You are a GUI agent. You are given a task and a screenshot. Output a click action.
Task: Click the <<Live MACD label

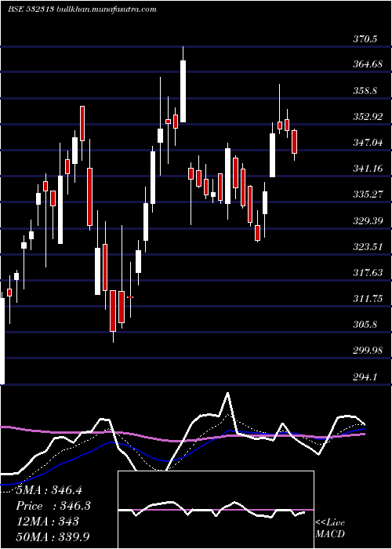tap(330, 528)
